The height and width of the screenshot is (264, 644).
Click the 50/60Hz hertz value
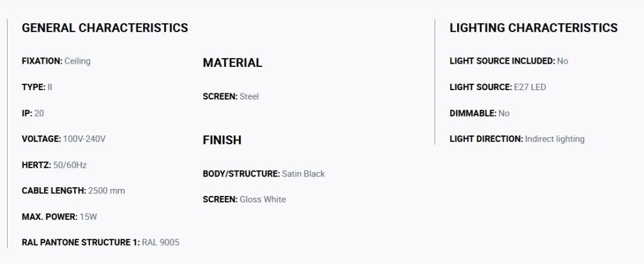pos(70,165)
